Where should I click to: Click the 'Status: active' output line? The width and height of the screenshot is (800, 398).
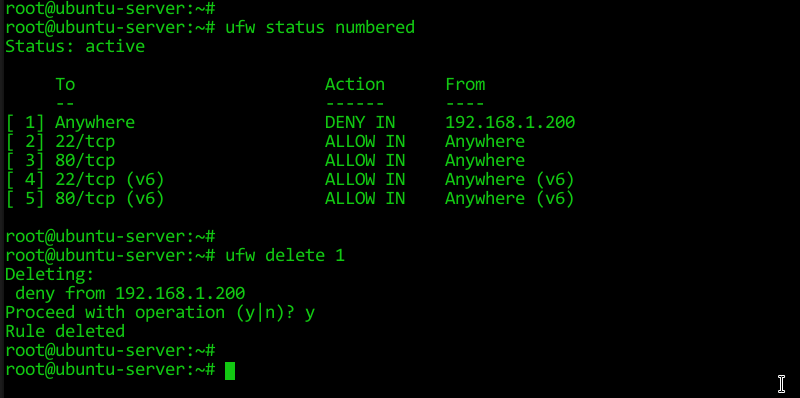tap(75, 46)
